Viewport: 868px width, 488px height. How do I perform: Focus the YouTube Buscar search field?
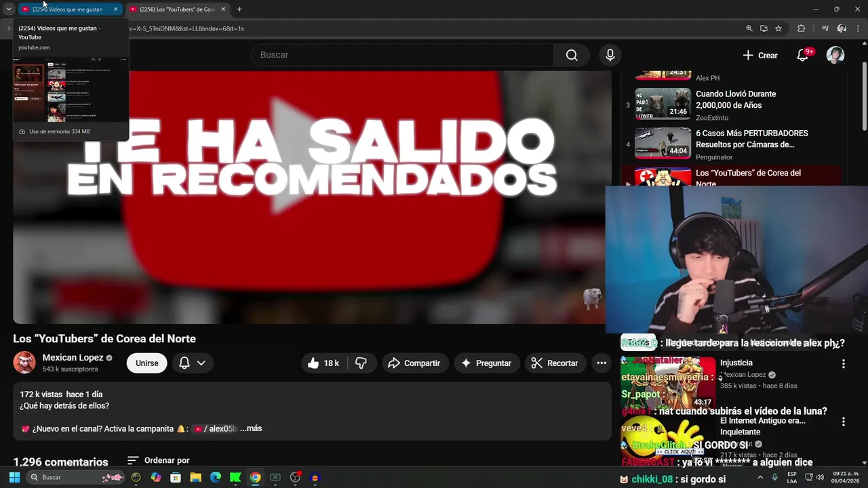[x=403, y=55]
